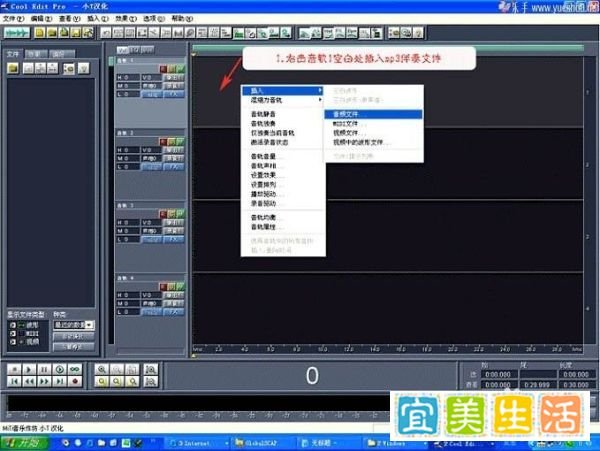Toggle the 视频 file type checkbox

point(13,342)
